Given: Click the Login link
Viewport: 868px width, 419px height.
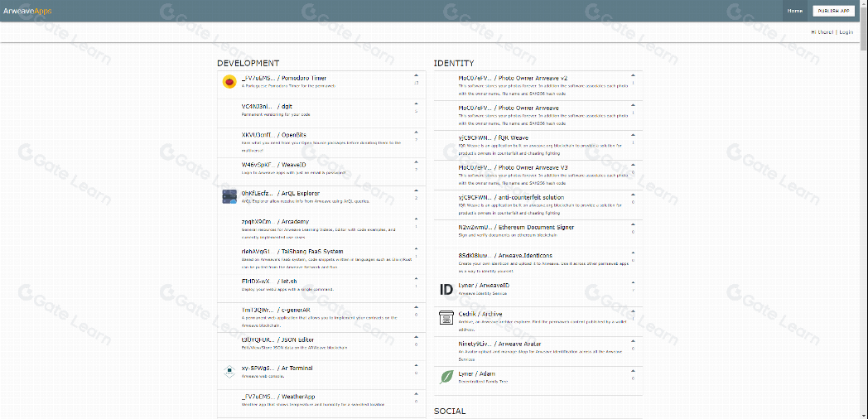Looking at the screenshot, I should click(x=845, y=32).
